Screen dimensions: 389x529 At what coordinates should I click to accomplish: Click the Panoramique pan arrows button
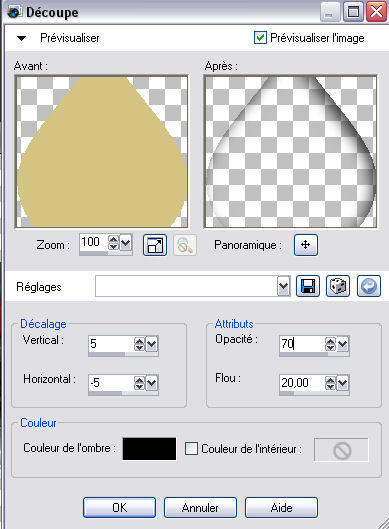pyautogui.click(x=306, y=245)
